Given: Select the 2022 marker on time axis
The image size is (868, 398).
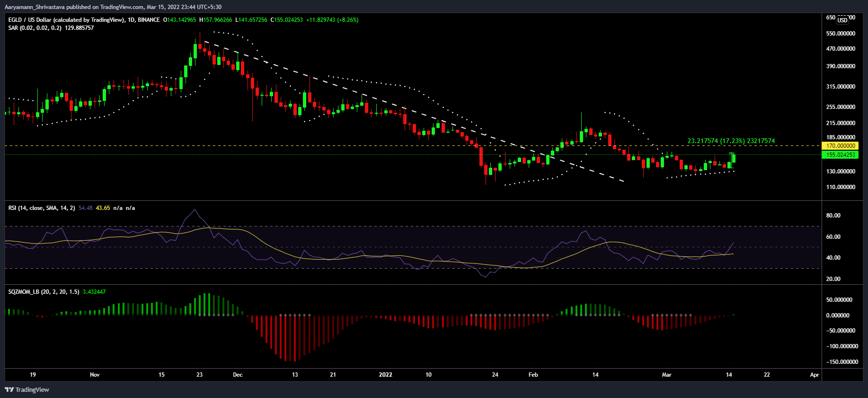Looking at the screenshot, I should [x=385, y=375].
